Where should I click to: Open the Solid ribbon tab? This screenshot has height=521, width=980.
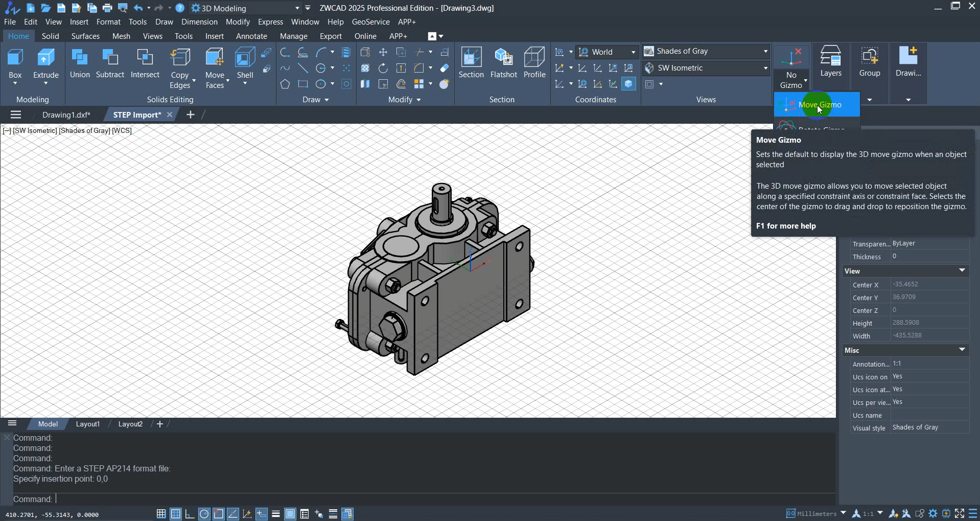pyautogui.click(x=50, y=36)
